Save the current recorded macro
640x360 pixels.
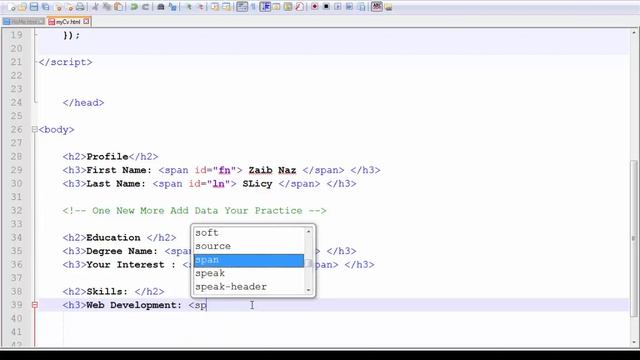[x=361, y=7]
